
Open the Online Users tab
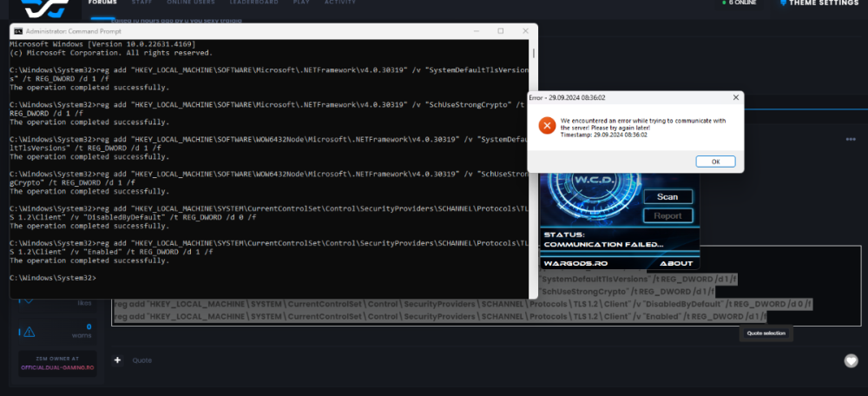(198, 3)
